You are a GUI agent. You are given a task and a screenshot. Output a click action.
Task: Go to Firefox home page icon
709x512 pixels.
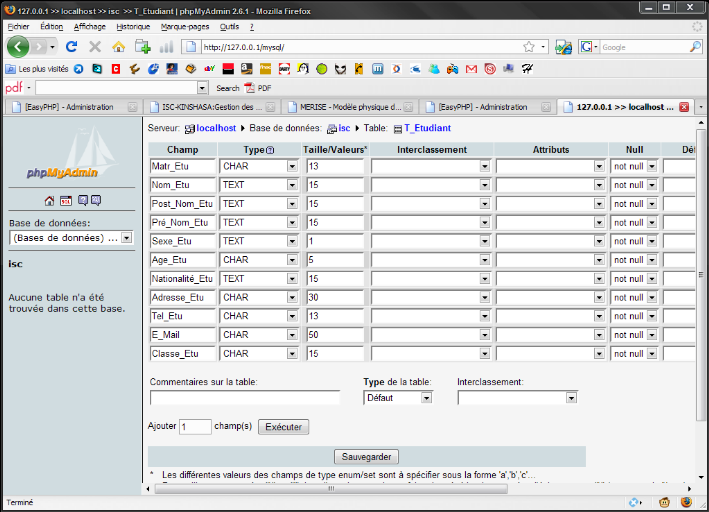tap(119, 47)
